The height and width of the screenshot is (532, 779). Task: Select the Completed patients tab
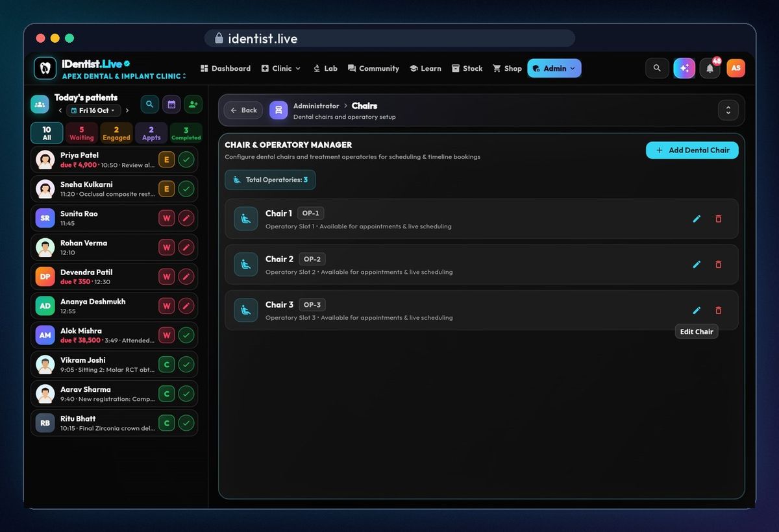[x=186, y=133]
